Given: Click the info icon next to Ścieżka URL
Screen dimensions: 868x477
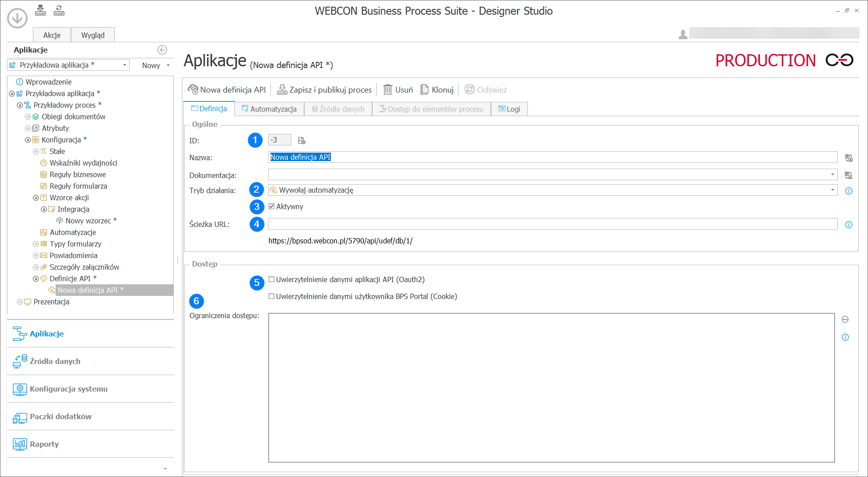Looking at the screenshot, I should [849, 224].
